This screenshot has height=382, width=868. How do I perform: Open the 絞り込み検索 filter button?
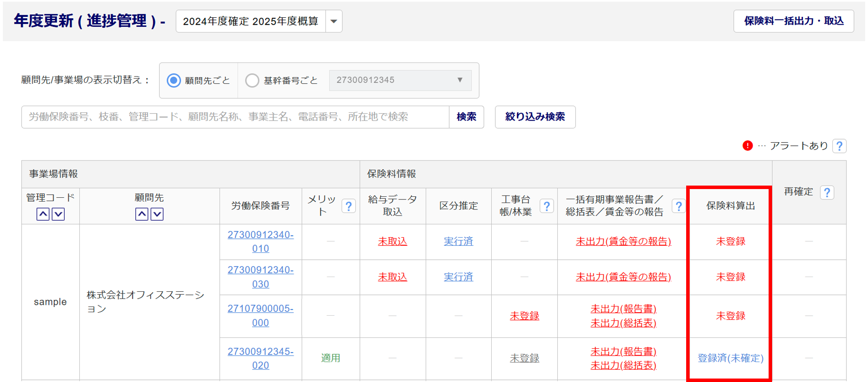pyautogui.click(x=535, y=117)
